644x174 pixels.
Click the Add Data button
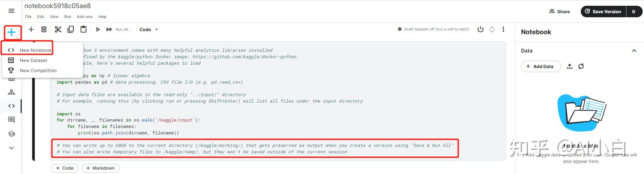(541, 66)
